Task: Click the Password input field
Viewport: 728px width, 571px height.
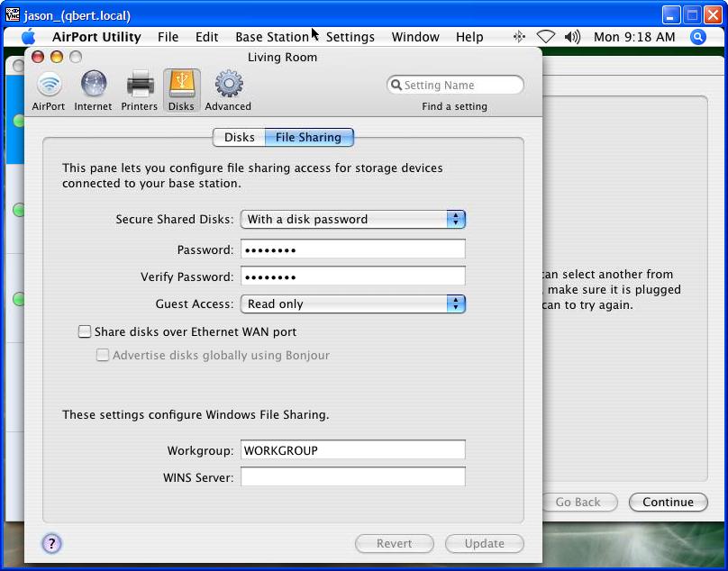Action: [x=353, y=249]
